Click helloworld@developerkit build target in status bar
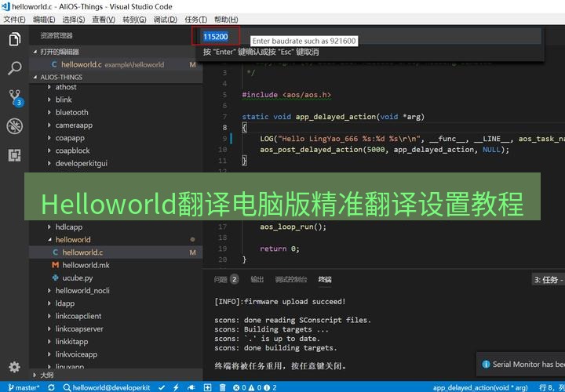 tap(106, 387)
